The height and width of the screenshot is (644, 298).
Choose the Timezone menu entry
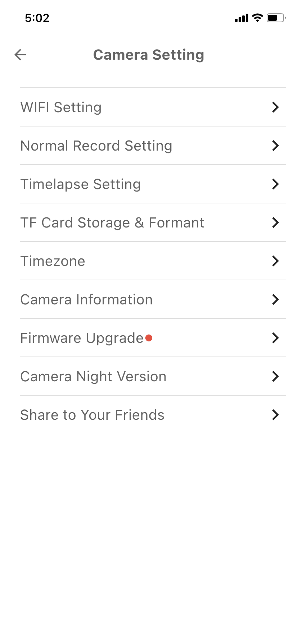pos(53,261)
